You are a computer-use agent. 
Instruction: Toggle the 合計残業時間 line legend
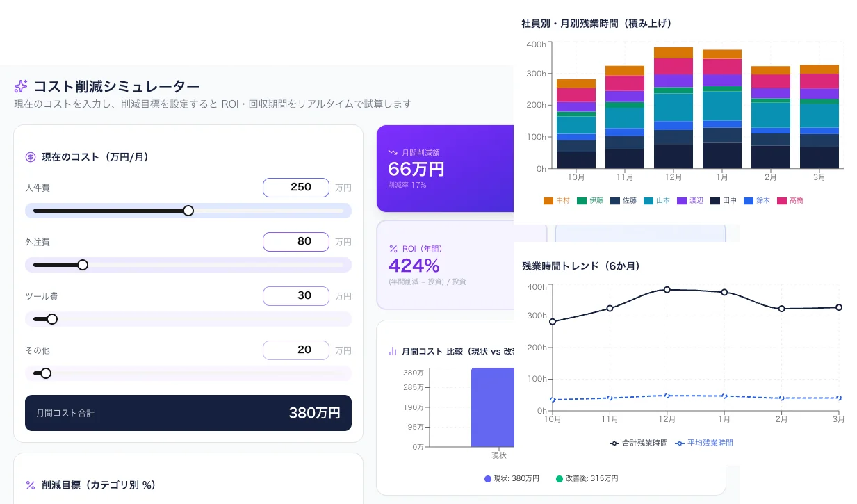tap(639, 443)
